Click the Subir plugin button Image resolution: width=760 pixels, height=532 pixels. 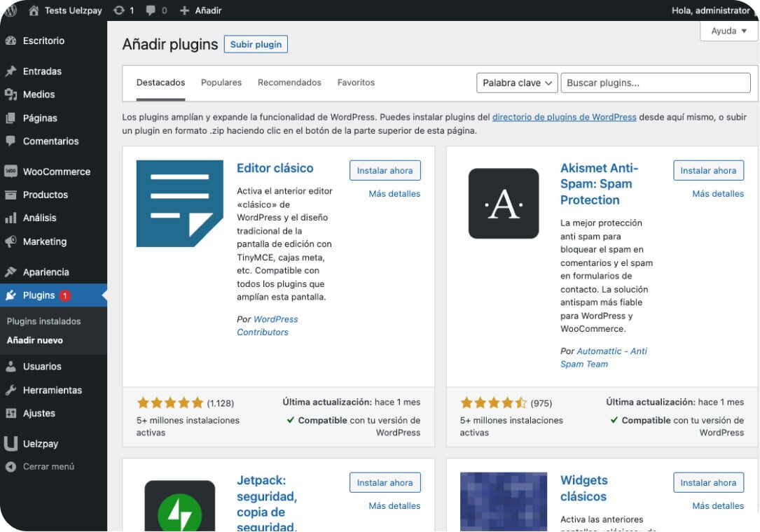(x=256, y=44)
